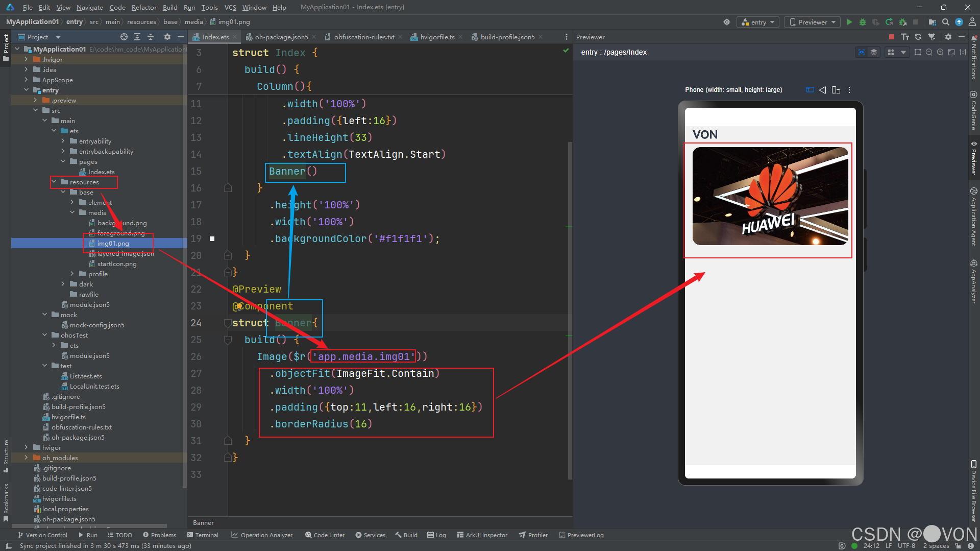Switch to build-profile.json5 tab
Image resolution: width=980 pixels, height=551 pixels.
507,37
